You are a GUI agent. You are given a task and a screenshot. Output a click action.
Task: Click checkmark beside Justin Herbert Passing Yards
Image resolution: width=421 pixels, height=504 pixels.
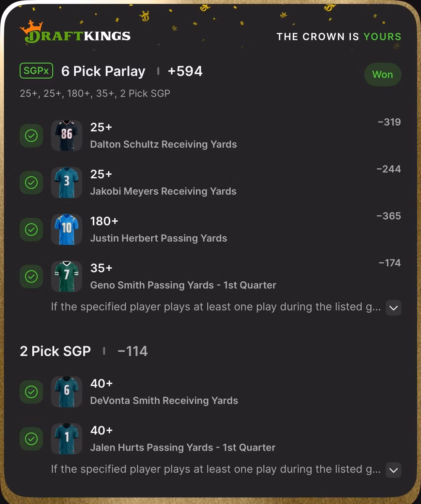31,229
